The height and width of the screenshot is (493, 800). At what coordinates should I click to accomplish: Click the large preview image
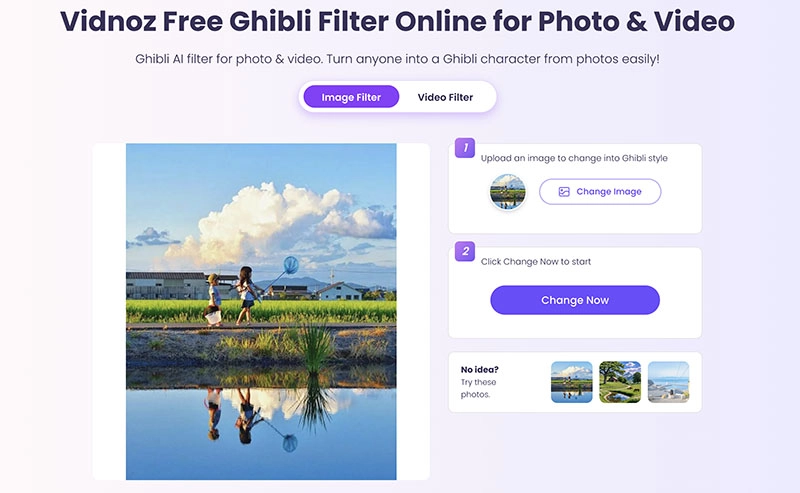click(x=261, y=311)
